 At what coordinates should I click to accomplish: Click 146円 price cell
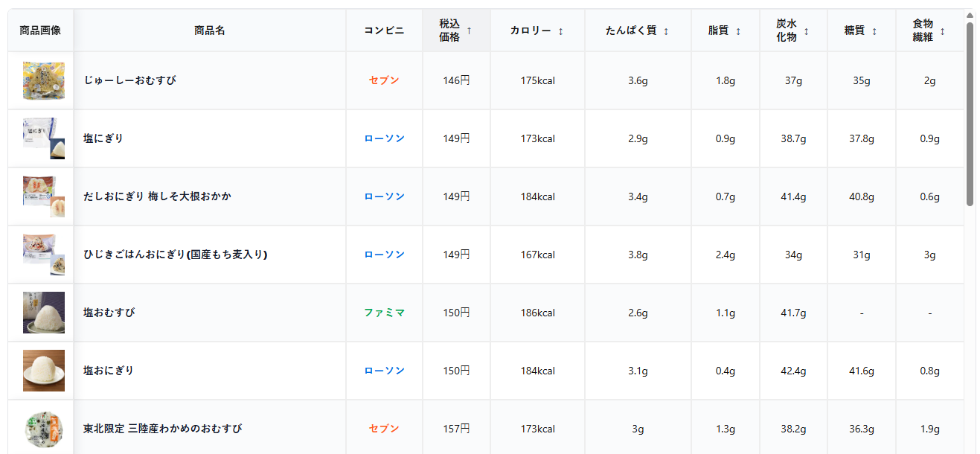[x=456, y=80]
